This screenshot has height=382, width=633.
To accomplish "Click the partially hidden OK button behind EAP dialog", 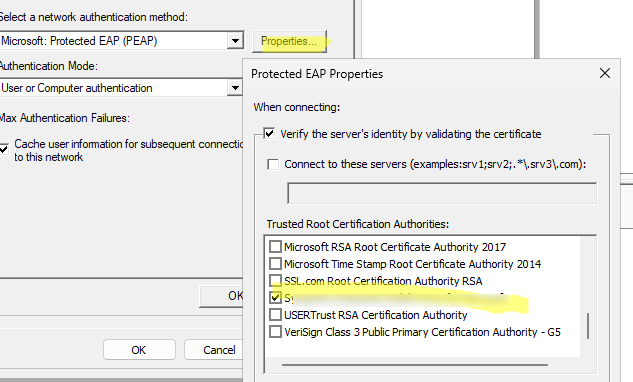I will (x=221, y=296).
